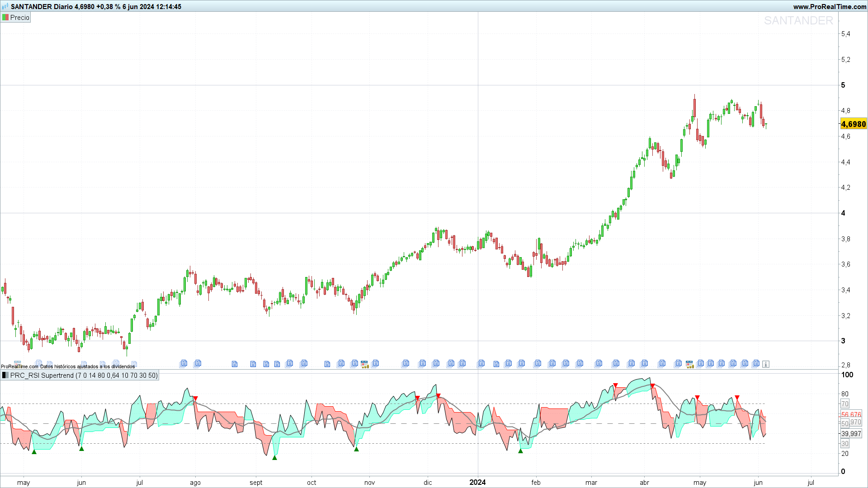Click the black-grey PRC_RSI Supertrend indicator icon
This screenshot has width=868, height=488.
tap(5, 375)
